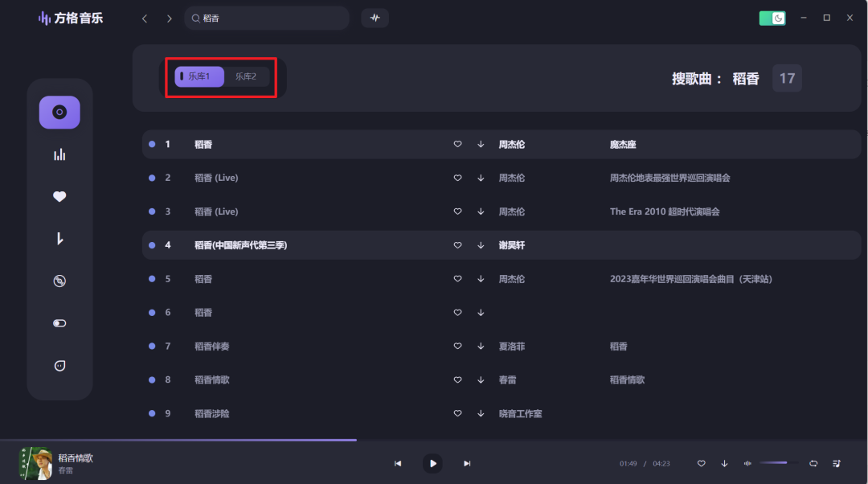Open the vinyl record icon in sidebar
This screenshot has height=484, width=868.
(59, 281)
